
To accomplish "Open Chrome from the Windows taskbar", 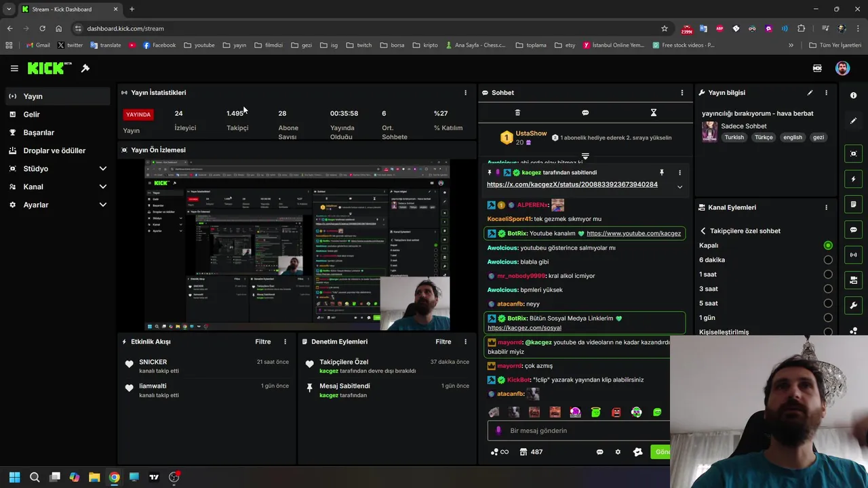I will (114, 477).
